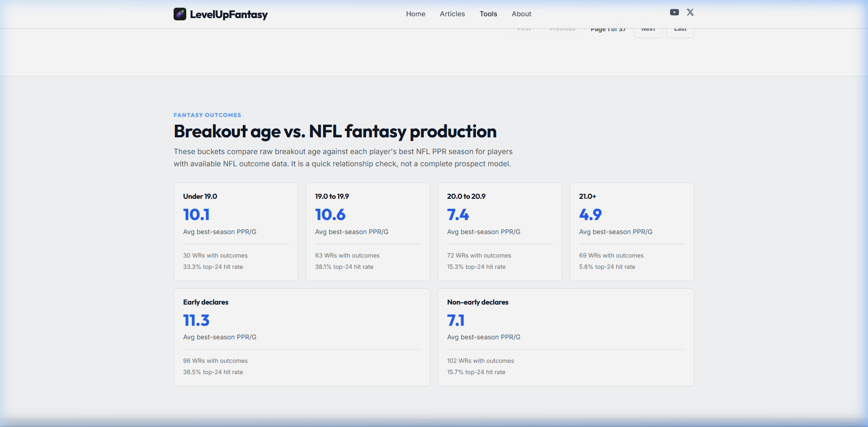This screenshot has height=427, width=868.
Task: Click '5.8% top-24 hit rate'
Action: 607,267
